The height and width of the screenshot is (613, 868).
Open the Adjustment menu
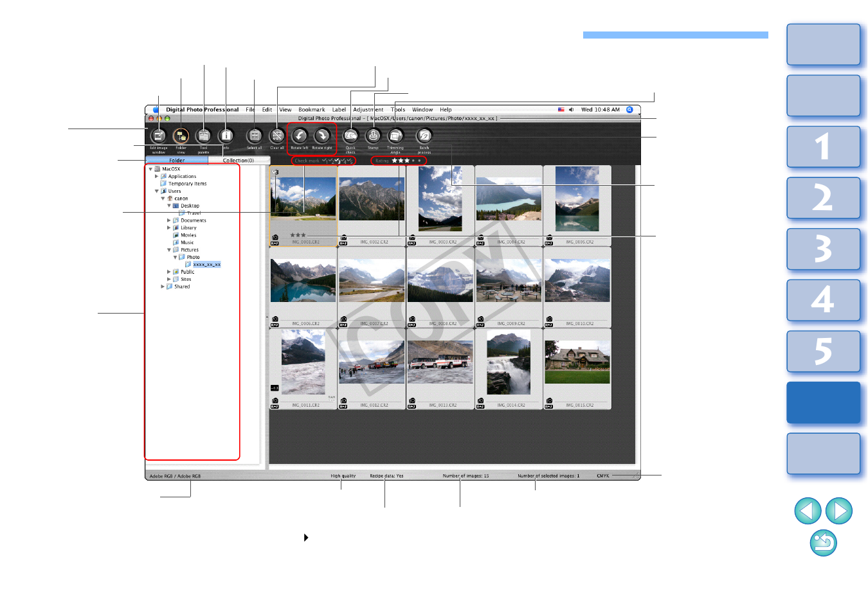click(x=368, y=110)
